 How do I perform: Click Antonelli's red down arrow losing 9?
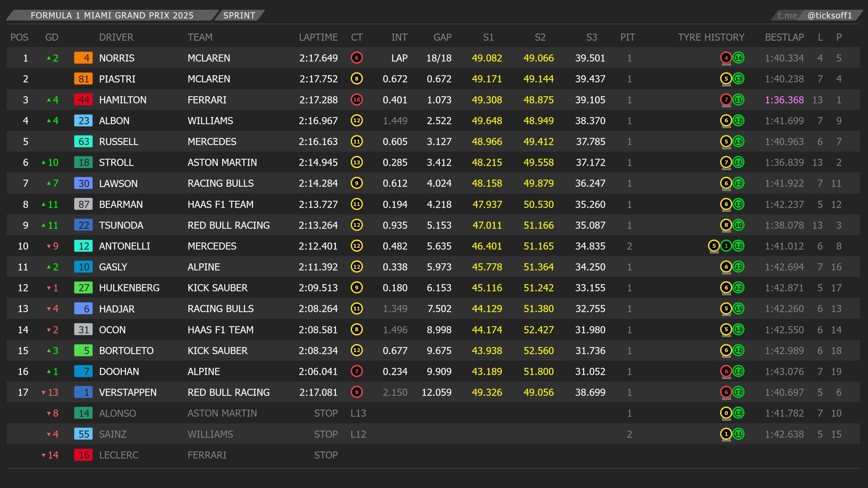(x=49, y=246)
